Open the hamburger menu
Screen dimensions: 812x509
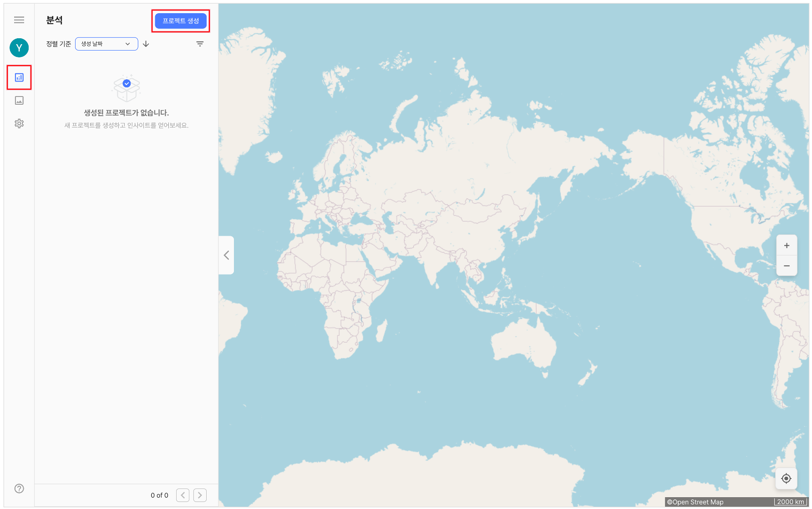19,20
